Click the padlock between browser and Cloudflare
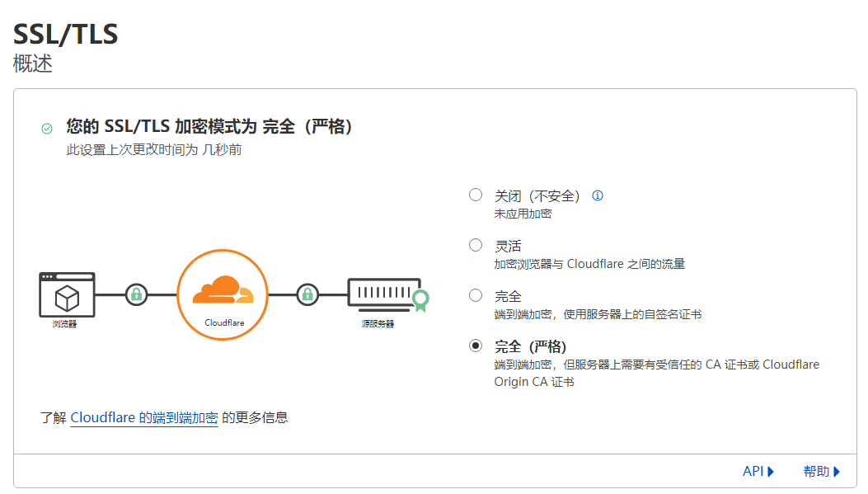Viewport: 868px width, 494px height. pos(136,294)
